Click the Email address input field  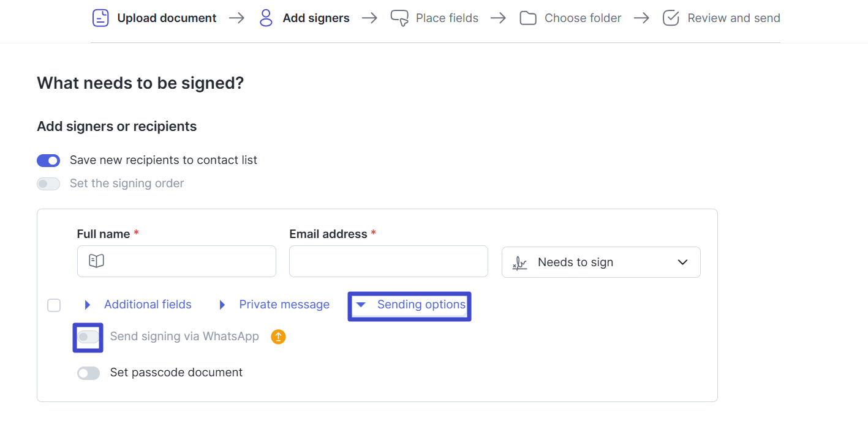388,261
